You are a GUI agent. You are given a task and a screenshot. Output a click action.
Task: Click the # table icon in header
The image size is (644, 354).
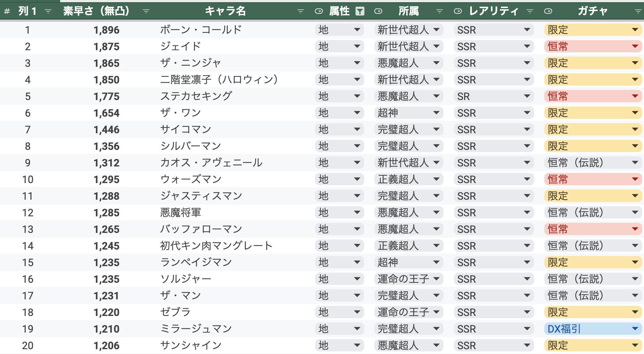[x=7, y=11]
